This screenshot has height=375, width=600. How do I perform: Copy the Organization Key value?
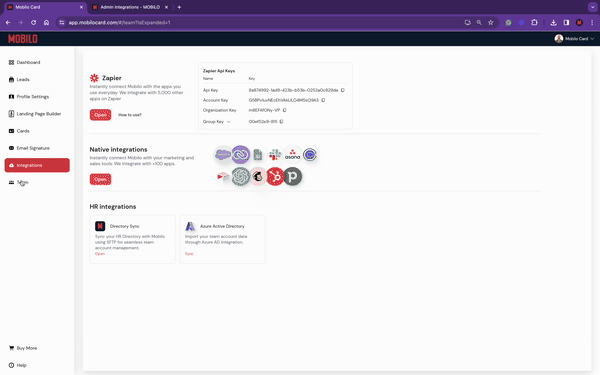coord(284,110)
